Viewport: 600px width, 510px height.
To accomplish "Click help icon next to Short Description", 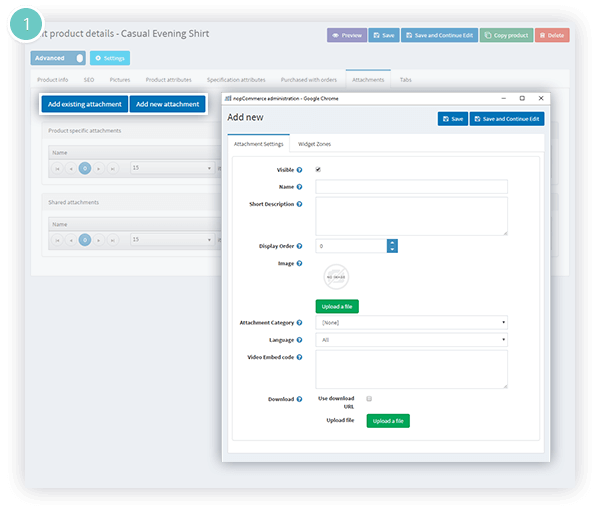I will (299, 204).
